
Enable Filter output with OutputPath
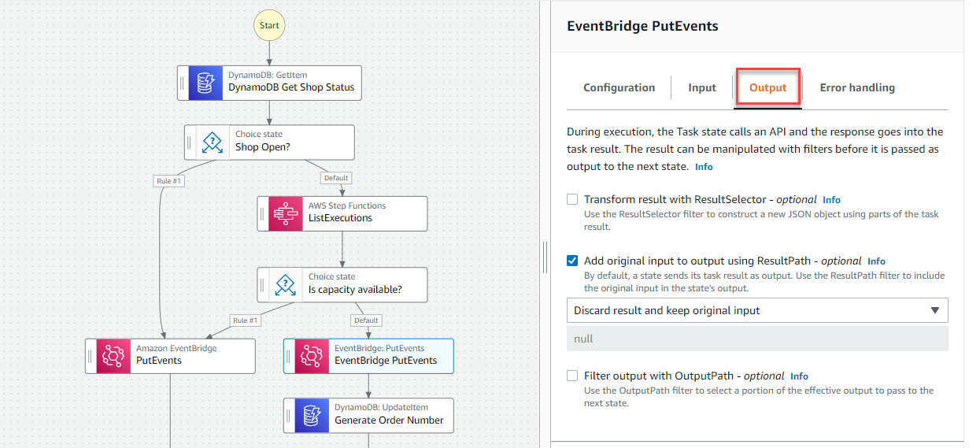click(572, 376)
